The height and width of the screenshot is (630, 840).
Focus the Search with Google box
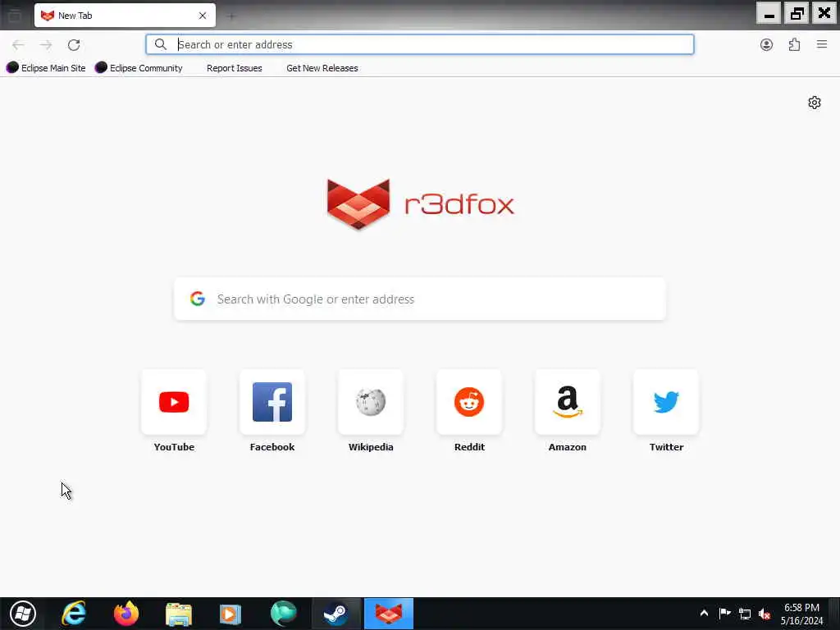pyautogui.click(x=420, y=299)
